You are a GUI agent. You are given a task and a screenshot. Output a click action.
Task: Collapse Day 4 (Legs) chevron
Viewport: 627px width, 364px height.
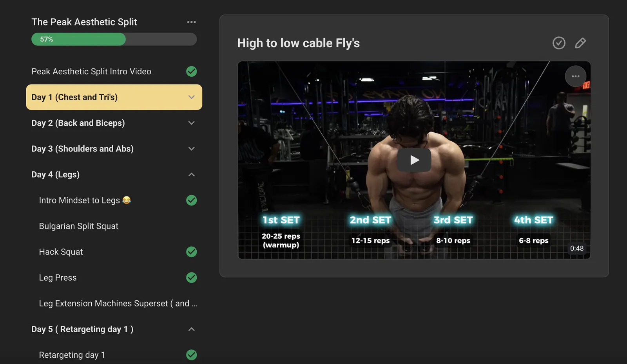[191, 175]
